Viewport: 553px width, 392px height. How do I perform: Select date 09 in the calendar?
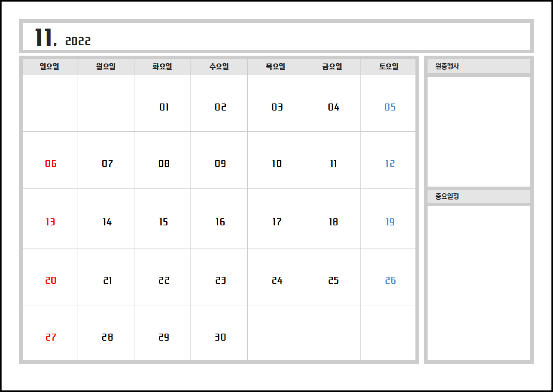pos(220,163)
